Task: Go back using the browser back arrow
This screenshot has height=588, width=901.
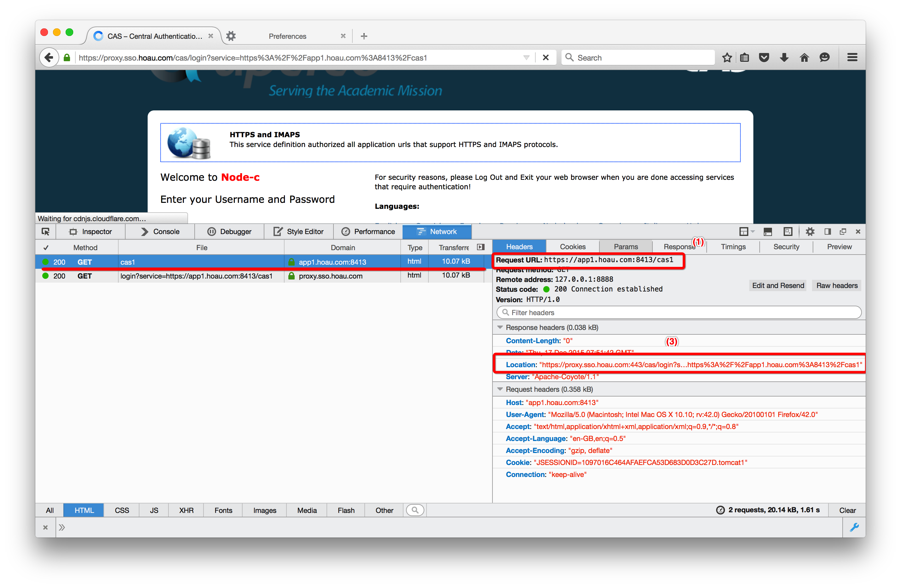Action: point(49,57)
